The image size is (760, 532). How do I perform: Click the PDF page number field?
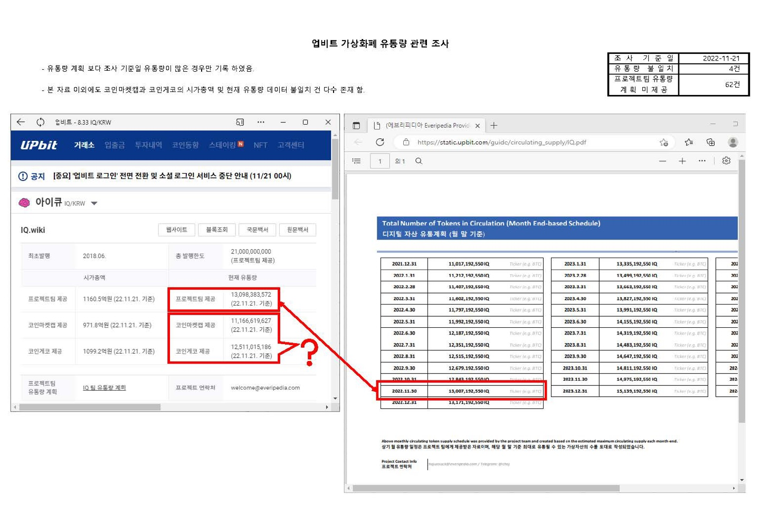click(x=380, y=161)
